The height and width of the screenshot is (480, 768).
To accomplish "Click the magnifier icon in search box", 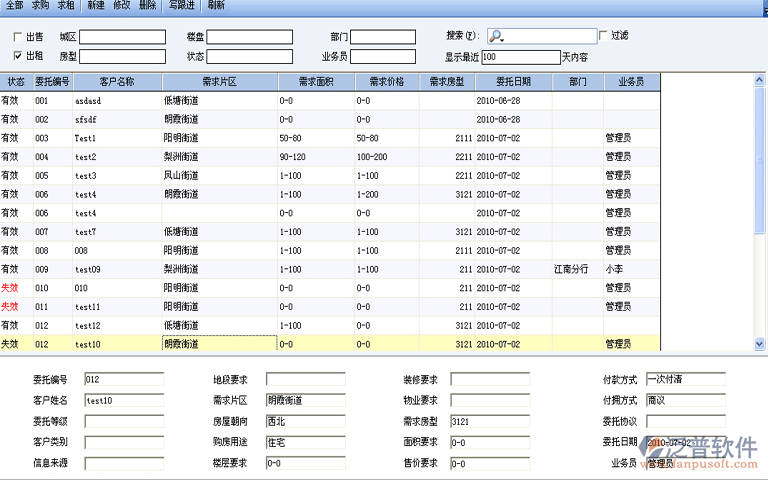I will point(496,37).
